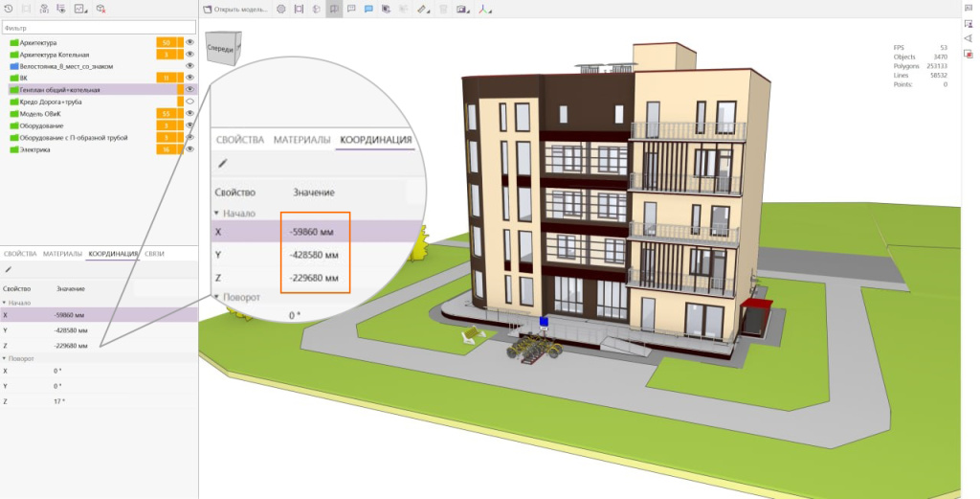Click the orange badge 50 next to Архитектура
Image resolution: width=980 pixels, height=499 pixels.
pyautogui.click(x=167, y=43)
